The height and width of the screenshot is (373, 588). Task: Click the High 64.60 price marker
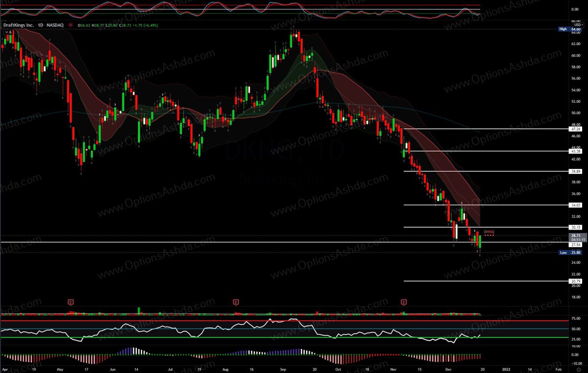click(x=571, y=29)
